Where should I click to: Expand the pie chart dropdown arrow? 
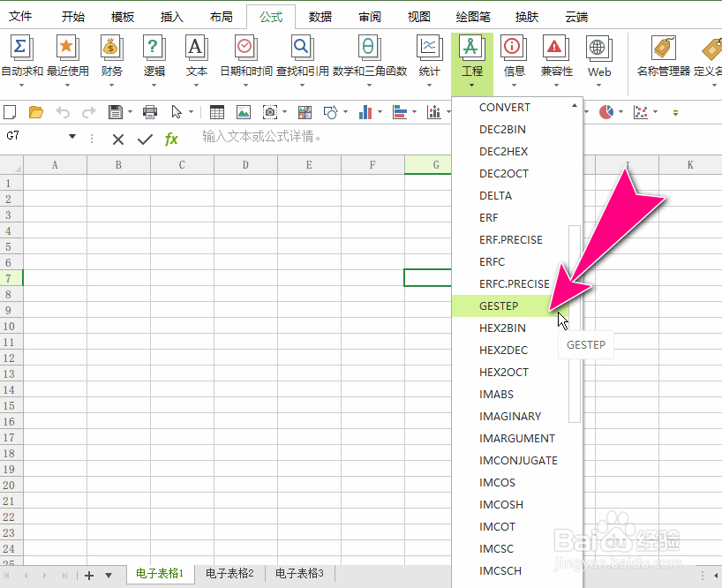pyautogui.click(x=620, y=112)
